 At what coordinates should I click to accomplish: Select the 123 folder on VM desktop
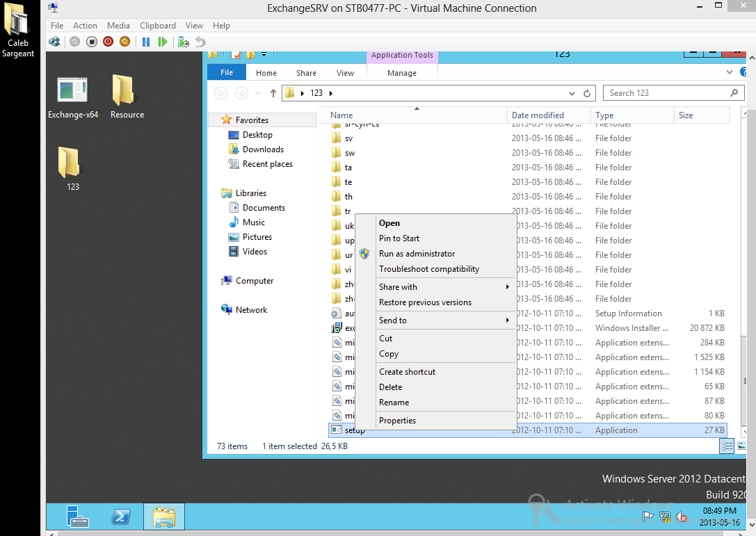pos(70,169)
